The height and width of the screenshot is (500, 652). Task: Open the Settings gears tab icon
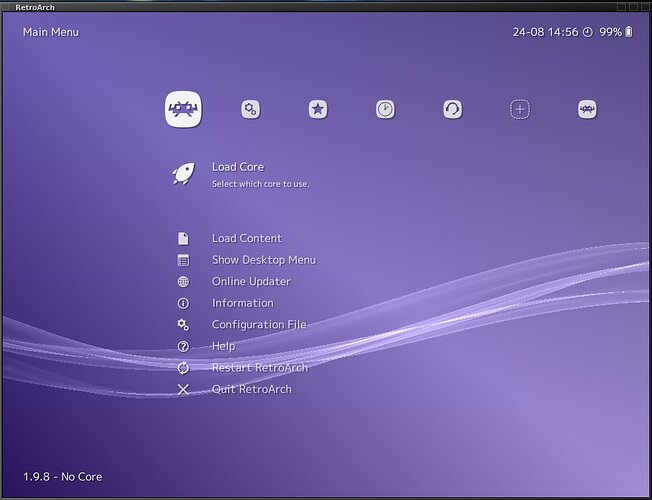click(251, 109)
